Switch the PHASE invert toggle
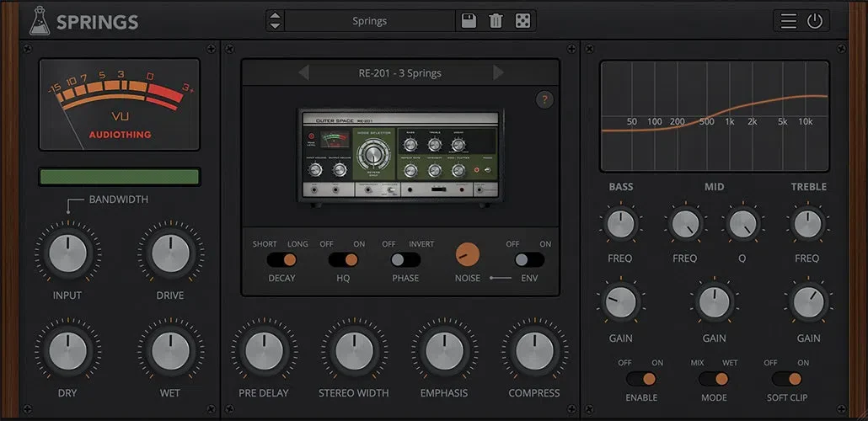Screen dimensions: 868x421 (x=405, y=260)
